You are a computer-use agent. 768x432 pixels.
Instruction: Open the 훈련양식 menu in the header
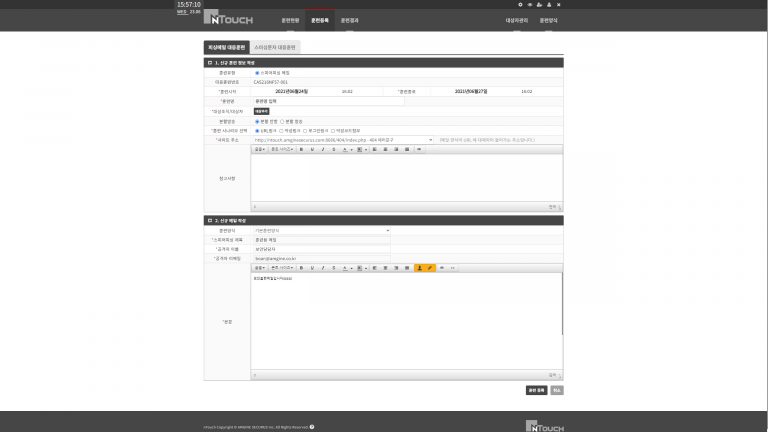[x=548, y=21]
